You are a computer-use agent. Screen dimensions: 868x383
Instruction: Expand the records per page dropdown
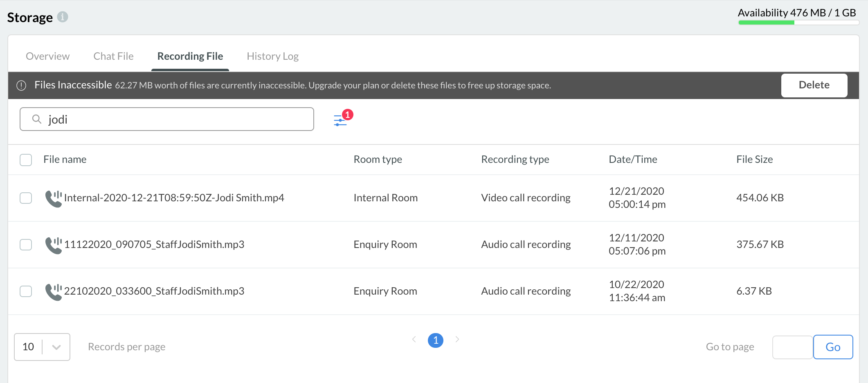42,347
